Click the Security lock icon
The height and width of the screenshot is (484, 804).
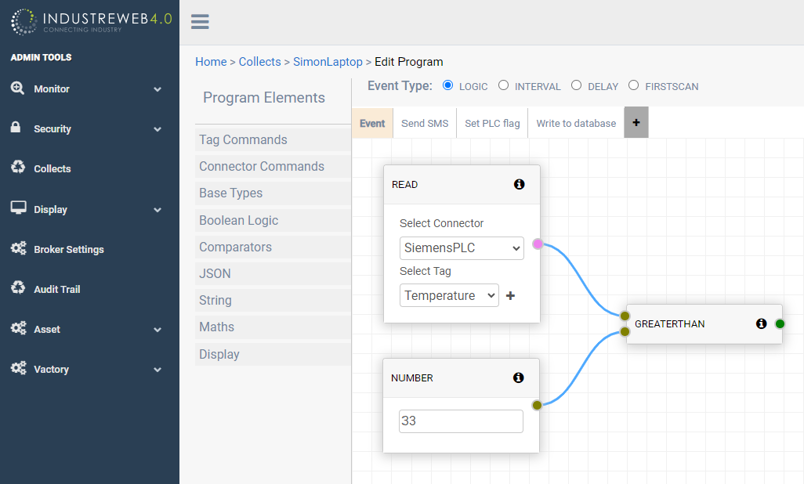(16, 127)
